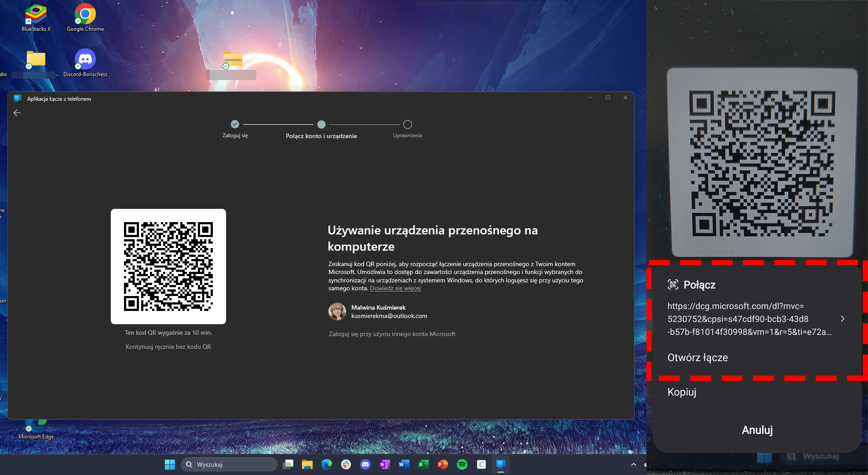The height and width of the screenshot is (475, 868).
Task: Open OneNote from taskbar
Action: coord(385,464)
